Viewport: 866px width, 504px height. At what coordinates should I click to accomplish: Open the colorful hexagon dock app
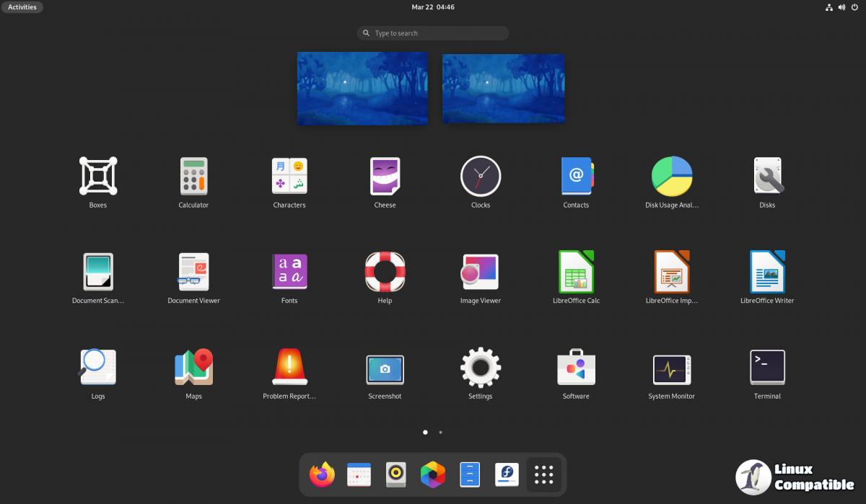(x=433, y=474)
